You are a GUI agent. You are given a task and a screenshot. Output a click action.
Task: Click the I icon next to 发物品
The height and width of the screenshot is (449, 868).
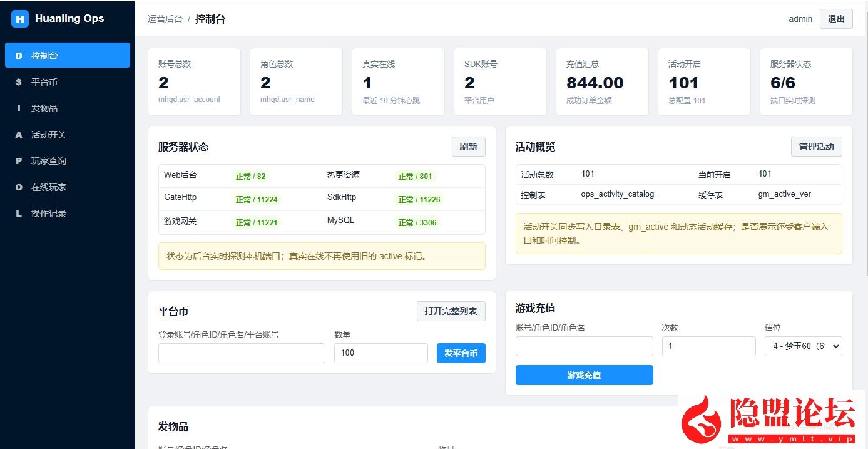click(18, 108)
